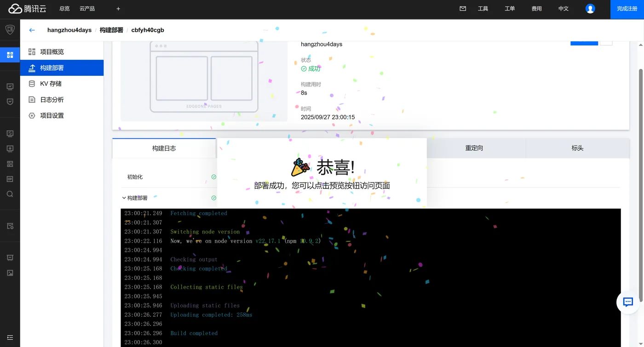Screen dimensions: 644x347
Task: Open the 项目概览 panel icon
Action: click(x=31, y=51)
